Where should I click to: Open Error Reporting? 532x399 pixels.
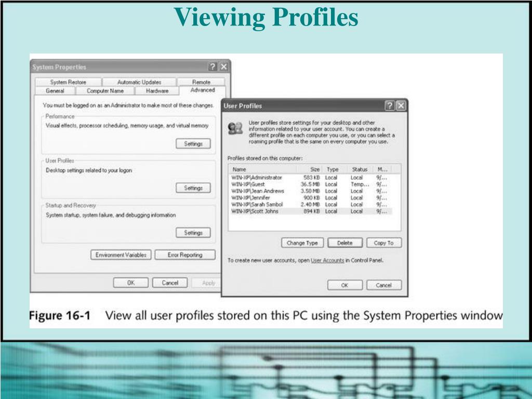click(x=185, y=255)
